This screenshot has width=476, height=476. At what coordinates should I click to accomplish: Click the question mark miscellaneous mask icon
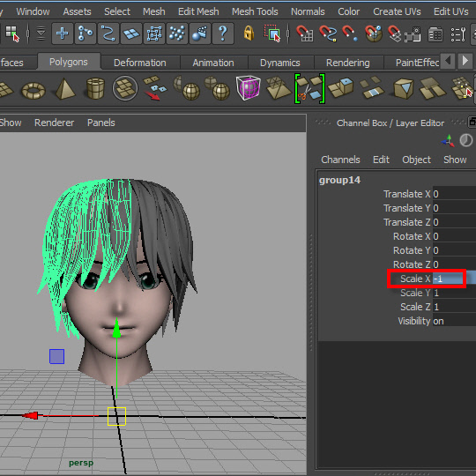pos(223,33)
